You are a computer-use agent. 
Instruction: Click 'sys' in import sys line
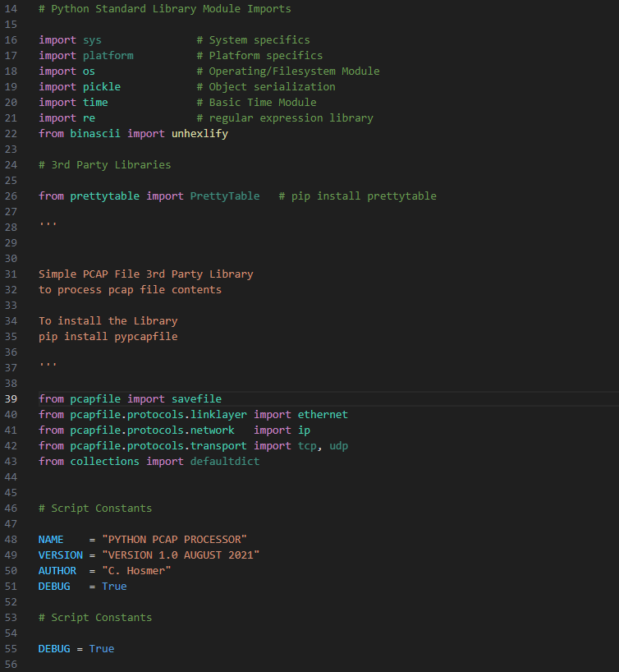click(92, 40)
